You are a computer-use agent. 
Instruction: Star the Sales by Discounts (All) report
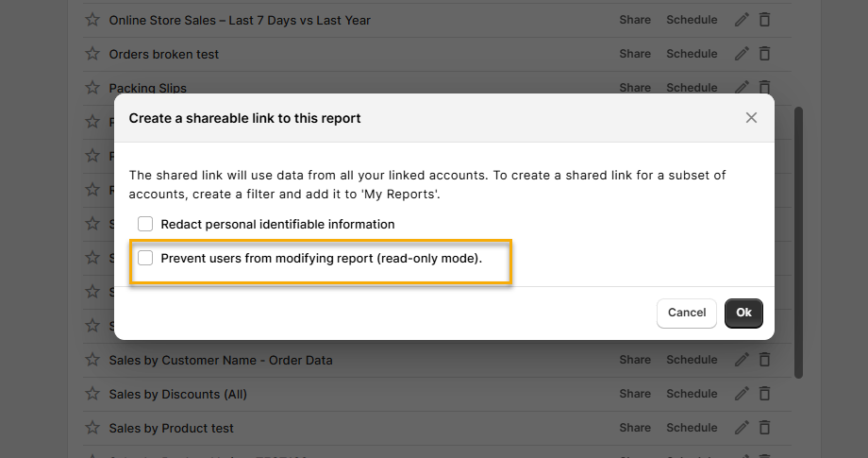click(92, 394)
